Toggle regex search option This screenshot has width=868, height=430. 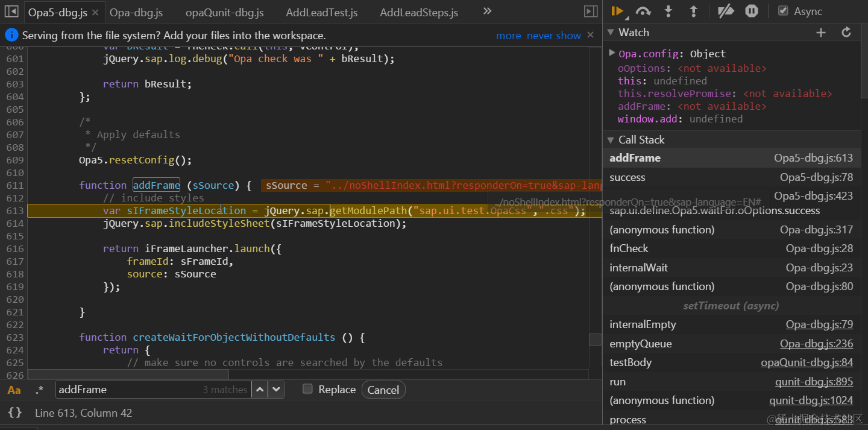pyautogui.click(x=39, y=390)
